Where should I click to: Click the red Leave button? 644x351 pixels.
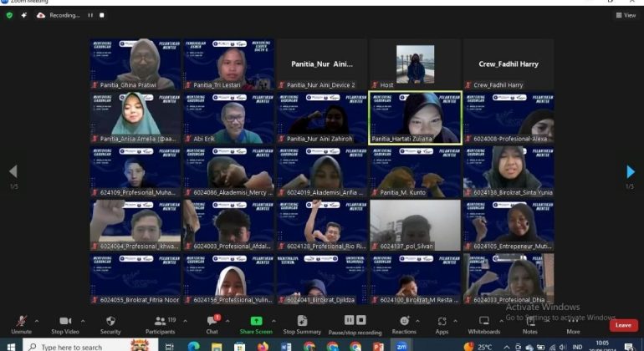point(623,325)
